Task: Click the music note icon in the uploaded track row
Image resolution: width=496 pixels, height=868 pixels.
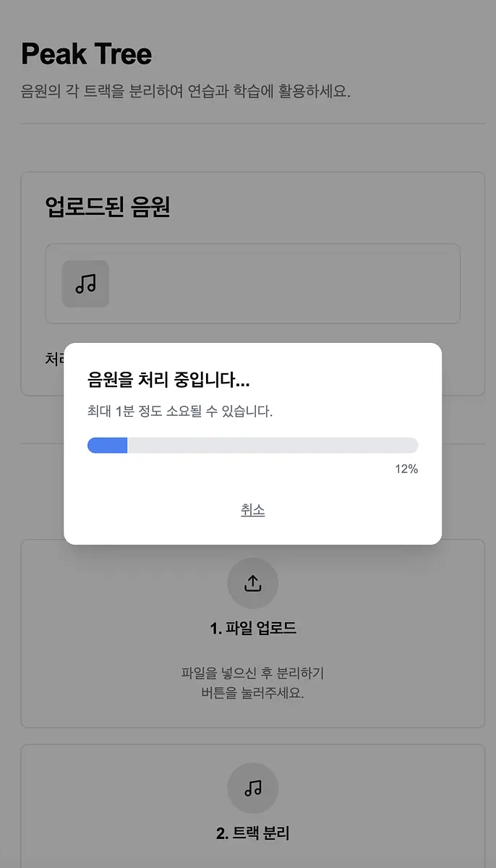Action: tap(85, 284)
